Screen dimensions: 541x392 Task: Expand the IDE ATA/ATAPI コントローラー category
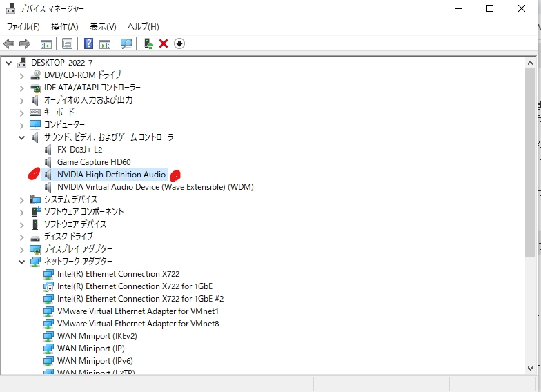point(22,88)
